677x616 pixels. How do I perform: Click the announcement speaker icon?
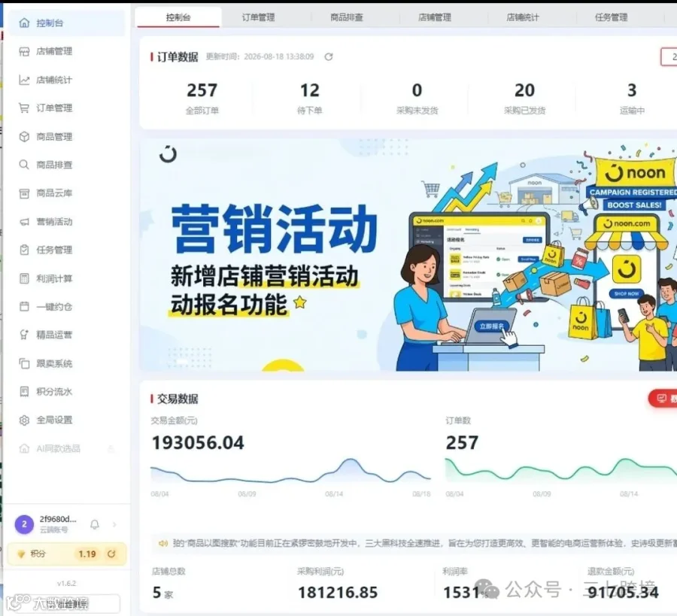163,543
